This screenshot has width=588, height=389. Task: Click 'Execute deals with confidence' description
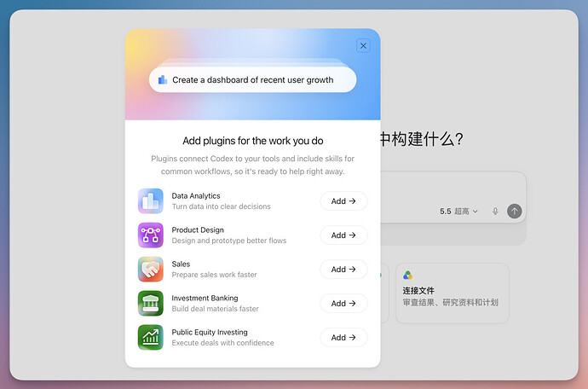click(x=222, y=343)
